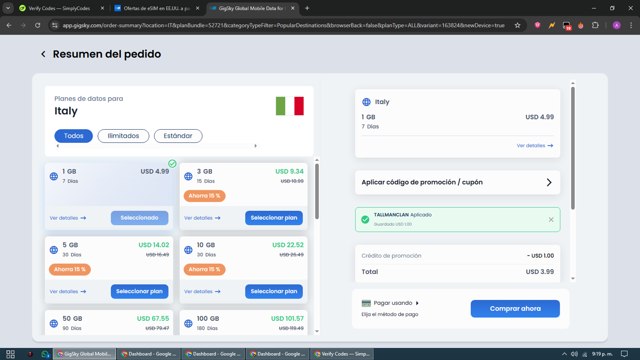Click the globe icon on the 10 GB plan
This screenshot has height=360, width=640.
(188, 250)
